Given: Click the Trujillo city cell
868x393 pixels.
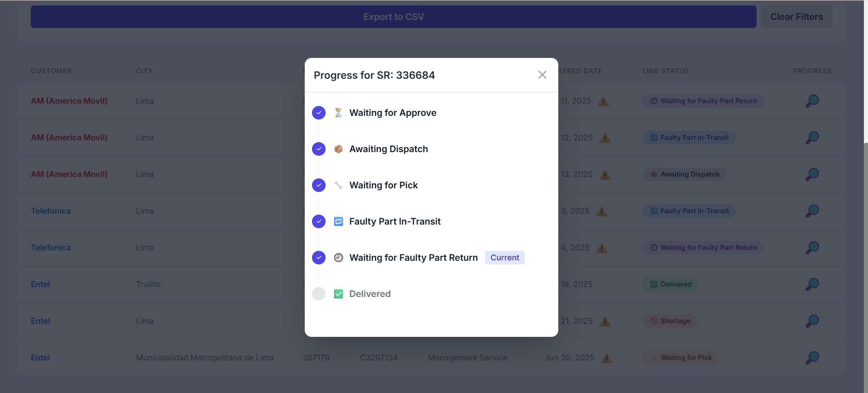Looking at the screenshot, I should tap(148, 284).
